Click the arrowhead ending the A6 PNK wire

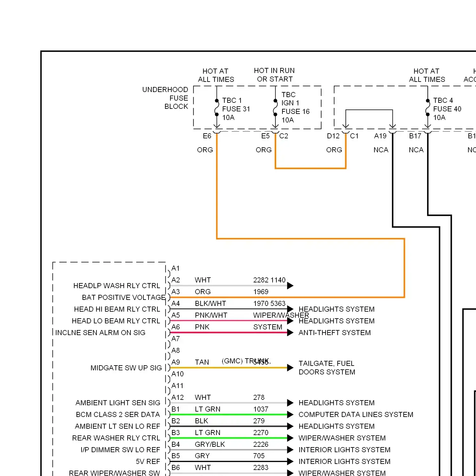pyautogui.click(x=290, y=333)
